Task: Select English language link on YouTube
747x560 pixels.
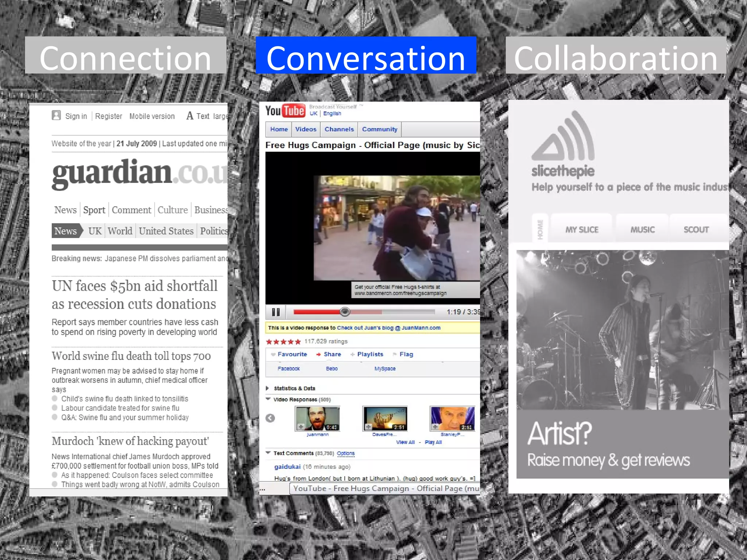Action: click(332, 113)
